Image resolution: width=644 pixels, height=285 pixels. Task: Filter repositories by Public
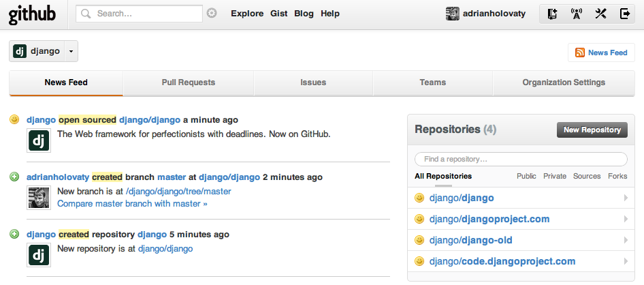click(526, 176)
